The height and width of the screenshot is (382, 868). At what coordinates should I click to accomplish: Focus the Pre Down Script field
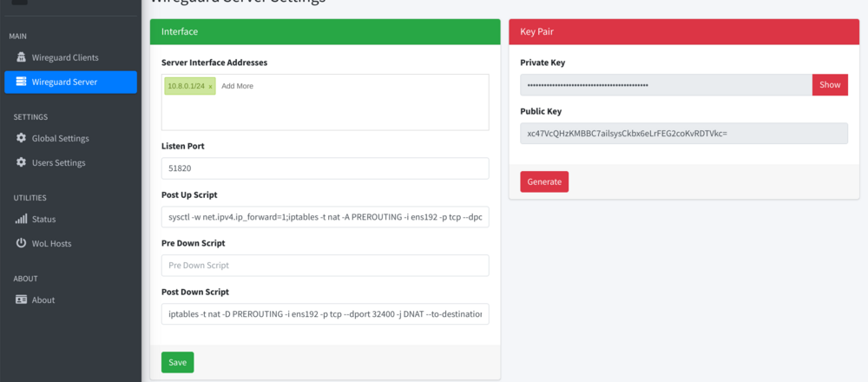tap(325, 265)
